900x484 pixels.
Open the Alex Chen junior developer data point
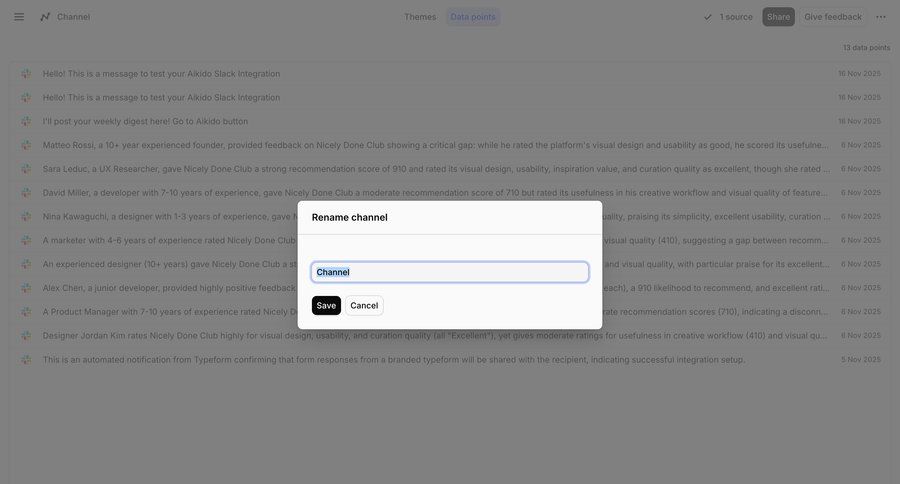point(450,288)
